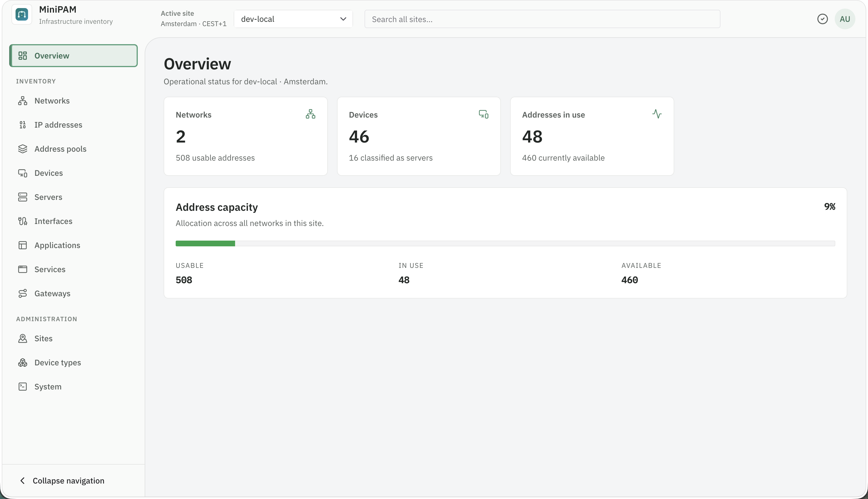Viewport: 868px width, 499px height.
Task: Click the '508 usable addresses' text
Action: point(215,158)
